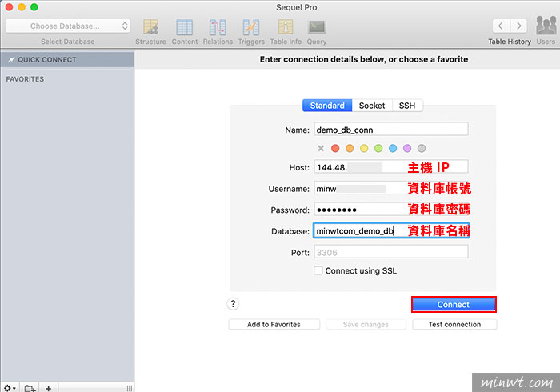The height and width of the screenshot is (392, 560).
Task: Select the Standard connection tab
Action: point(327,106)
